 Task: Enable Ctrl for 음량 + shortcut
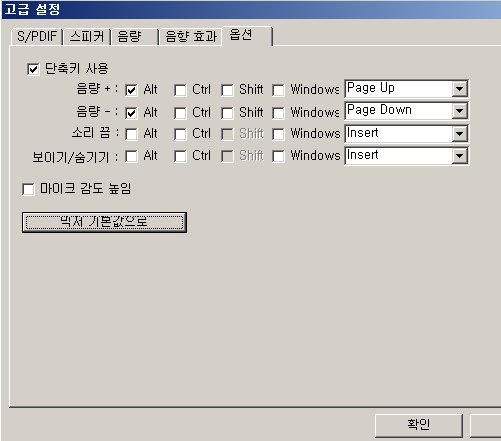(x=180, y=90)
